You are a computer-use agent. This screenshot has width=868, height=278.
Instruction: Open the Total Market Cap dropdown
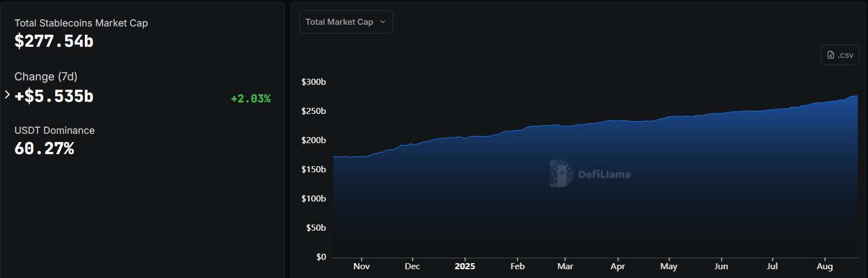point(345,22)
